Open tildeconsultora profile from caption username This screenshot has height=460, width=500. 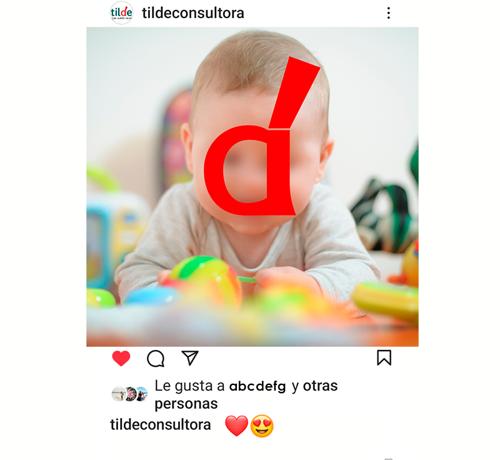pyautogui.click(x=160, y=425)
